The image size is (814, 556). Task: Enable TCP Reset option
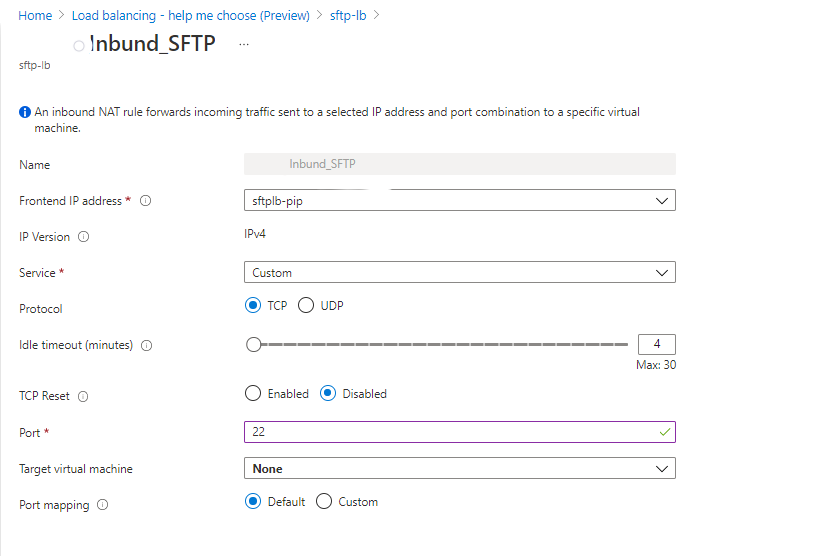(253, 394)
